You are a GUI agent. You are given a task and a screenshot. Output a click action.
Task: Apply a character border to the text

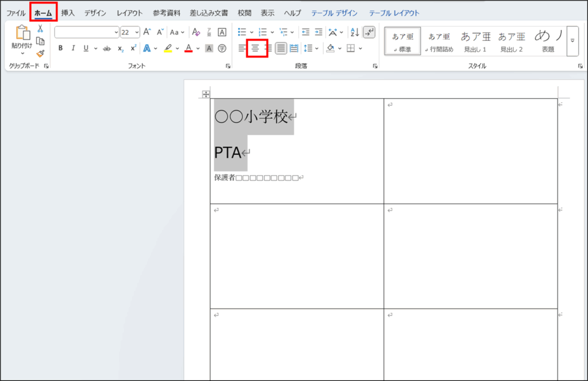point(222,32)
